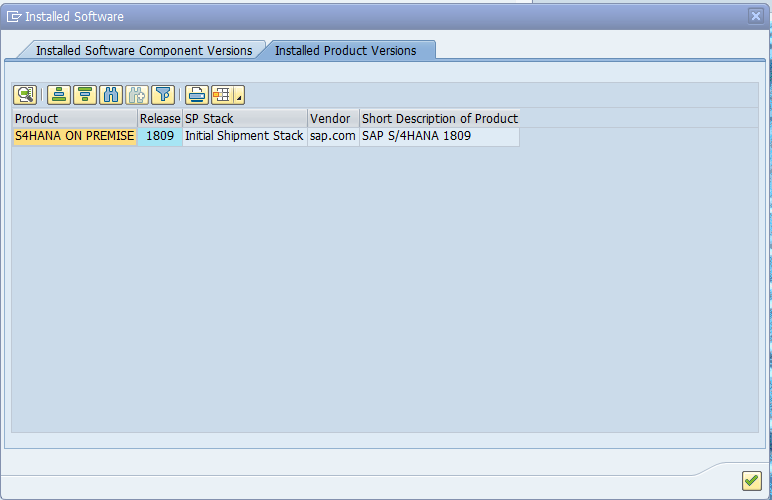Click the Product column header
This screenshot has height=500, width=772.
point(74,118)
